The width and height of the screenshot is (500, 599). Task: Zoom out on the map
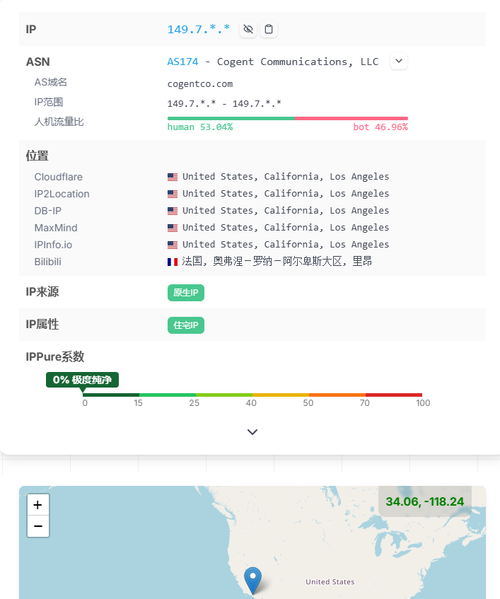pos(38,526)
